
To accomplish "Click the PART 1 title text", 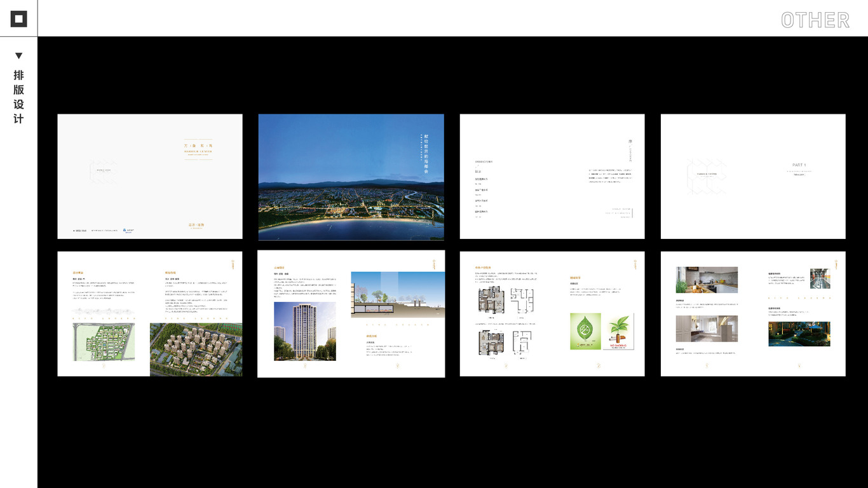I will (799, 165).
